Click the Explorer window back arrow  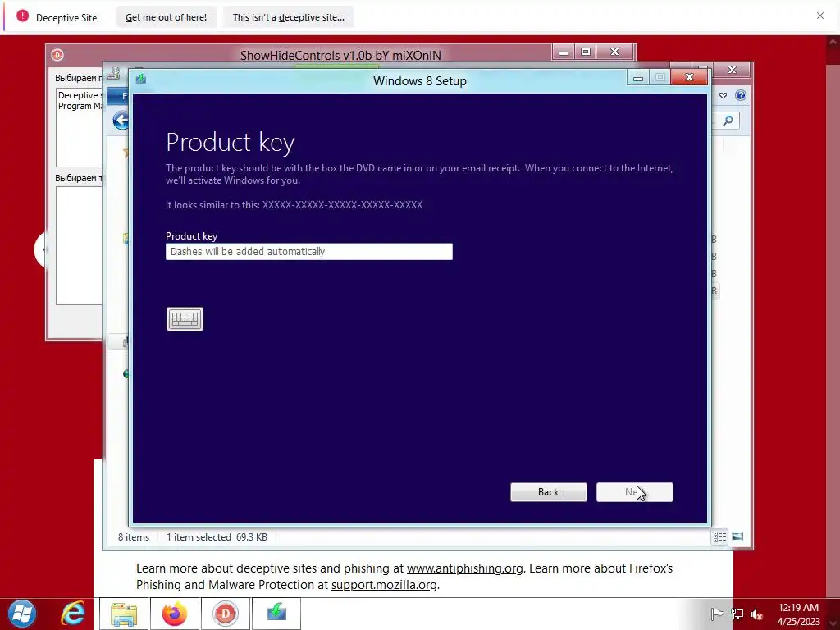121,121
